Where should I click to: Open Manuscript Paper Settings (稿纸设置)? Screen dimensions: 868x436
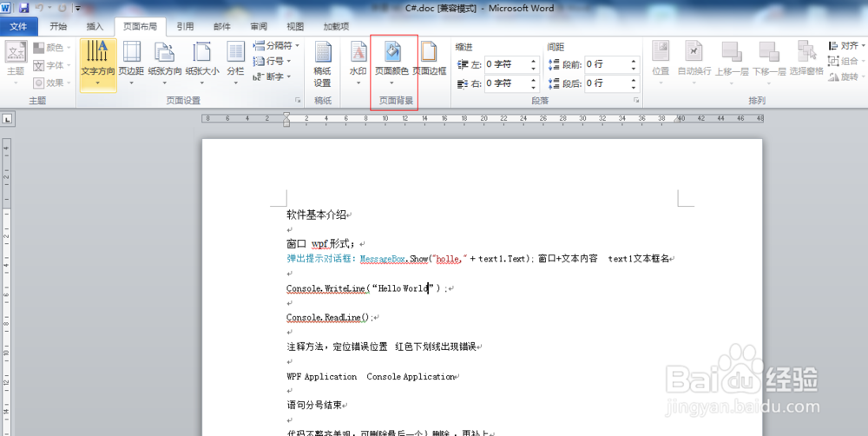(x=323, y=64)
